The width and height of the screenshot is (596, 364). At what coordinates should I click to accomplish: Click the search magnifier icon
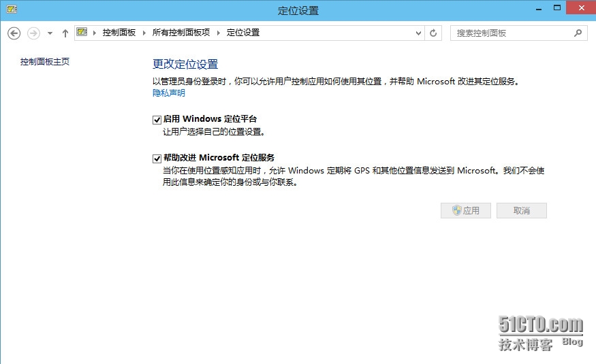578,33
